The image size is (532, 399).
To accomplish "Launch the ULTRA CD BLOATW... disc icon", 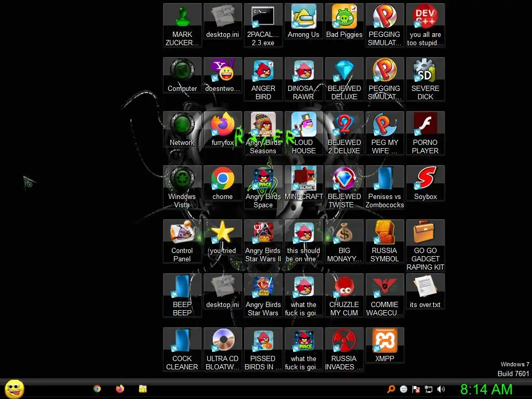I will 222,349.
